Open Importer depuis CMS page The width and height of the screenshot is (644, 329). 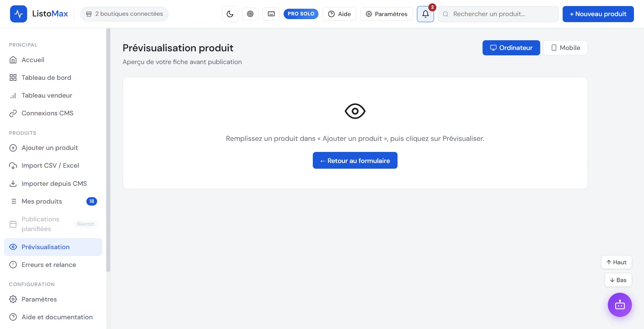tap(53, 183)
